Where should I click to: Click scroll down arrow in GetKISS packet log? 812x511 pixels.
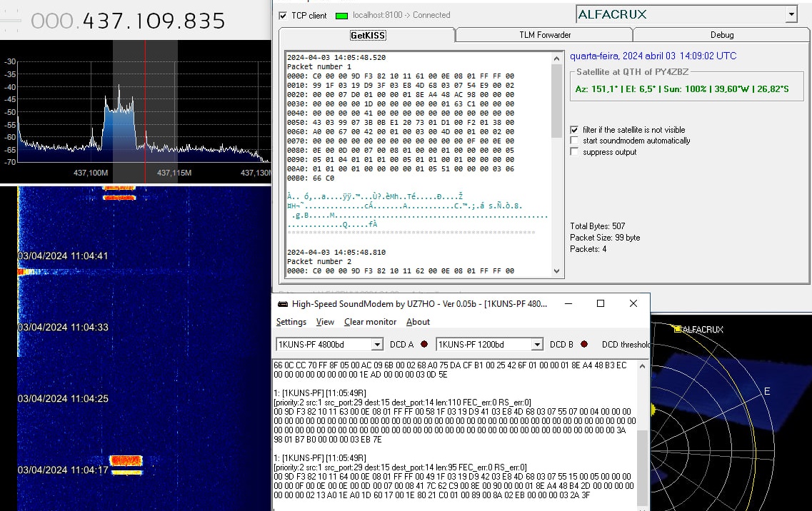(557, 270)
